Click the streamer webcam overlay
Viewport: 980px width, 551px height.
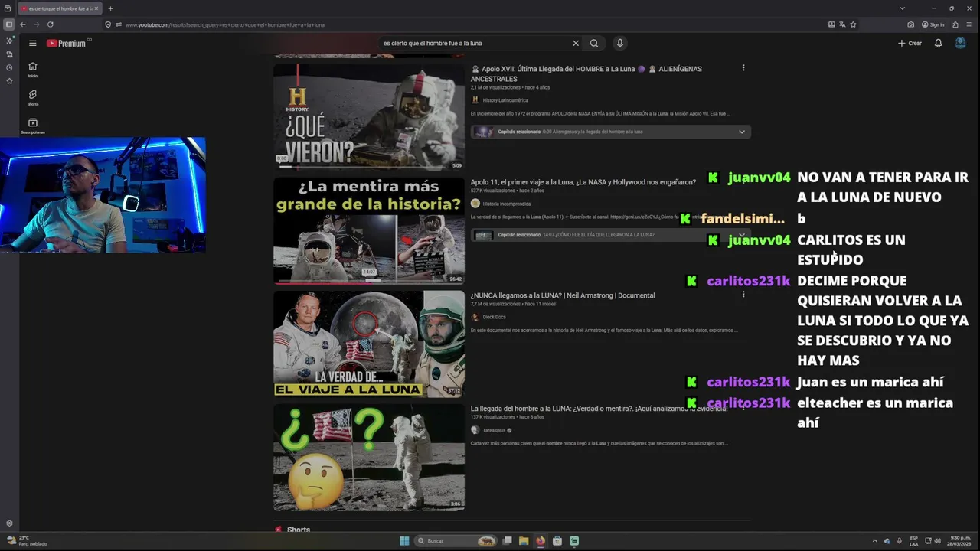point(103,195)
